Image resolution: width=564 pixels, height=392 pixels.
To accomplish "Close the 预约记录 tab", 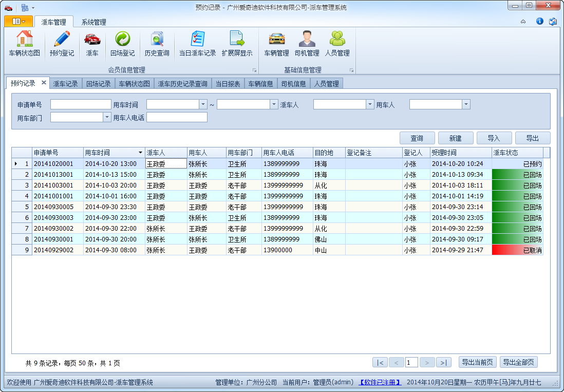I will (44, 83).
